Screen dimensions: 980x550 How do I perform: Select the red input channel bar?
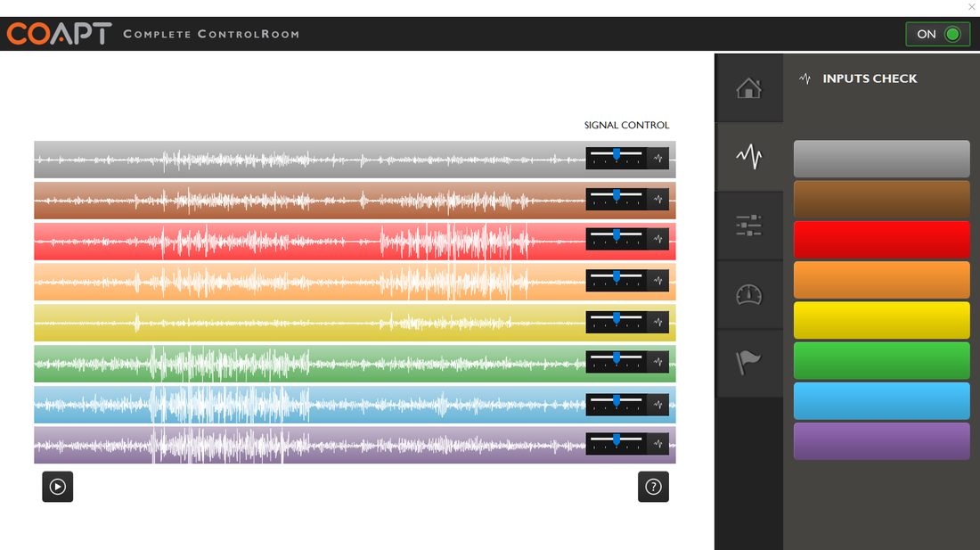[x=881, y=240]
